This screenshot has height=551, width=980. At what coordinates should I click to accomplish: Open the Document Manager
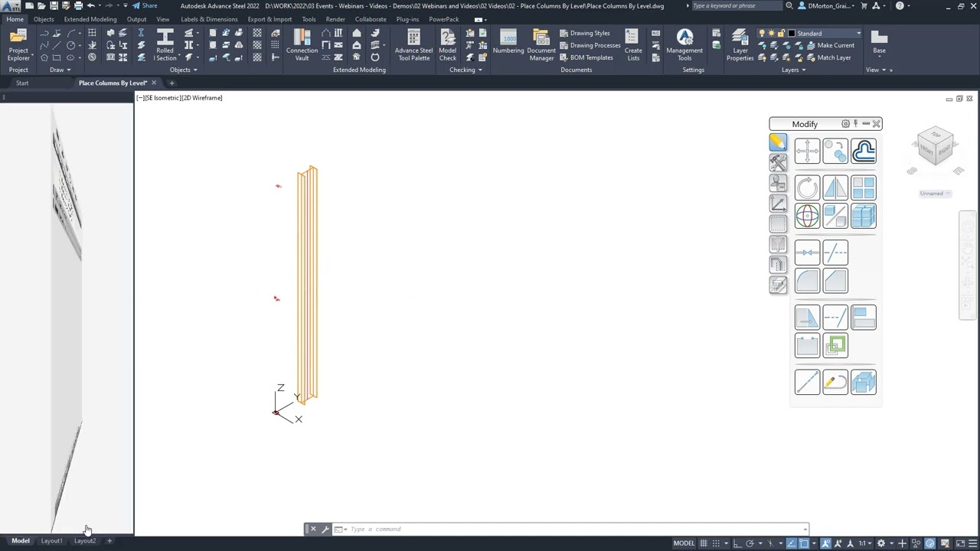(x=541, y=45)
